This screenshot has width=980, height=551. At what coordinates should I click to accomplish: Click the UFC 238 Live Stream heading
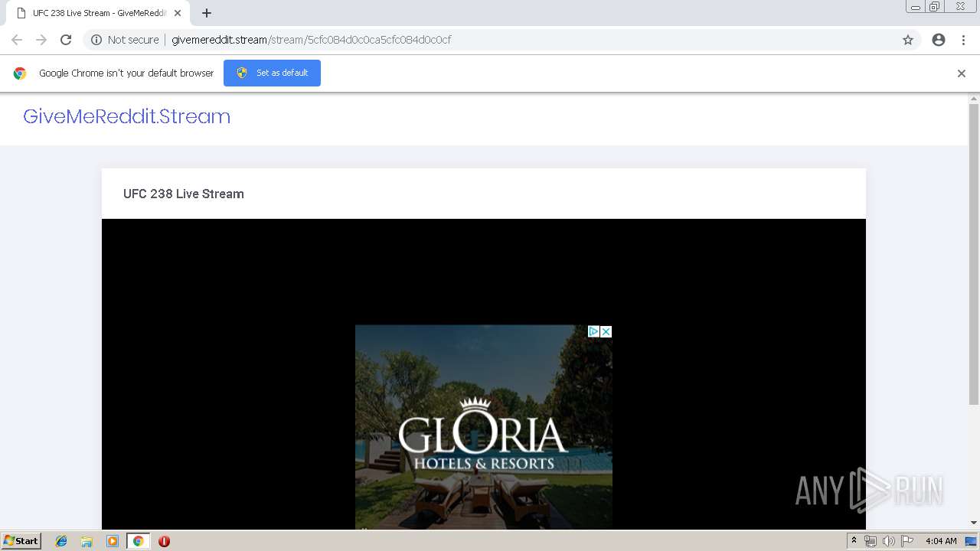pyautogui.click(x=184, y=194)
